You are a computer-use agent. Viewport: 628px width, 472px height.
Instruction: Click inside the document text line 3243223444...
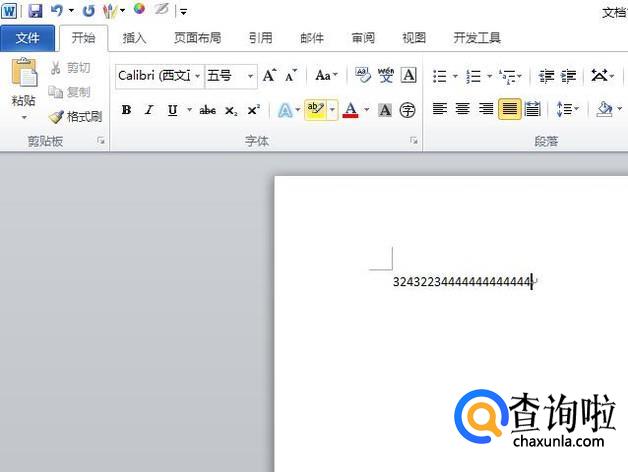tap(461, 282)
